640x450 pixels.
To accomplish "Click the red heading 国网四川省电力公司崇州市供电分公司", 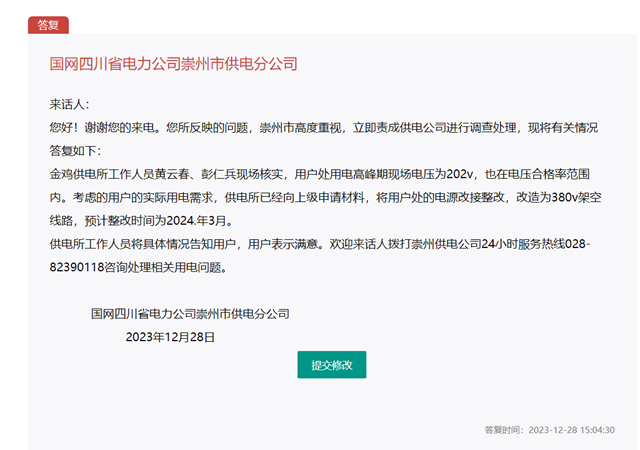I will point(173,64).
